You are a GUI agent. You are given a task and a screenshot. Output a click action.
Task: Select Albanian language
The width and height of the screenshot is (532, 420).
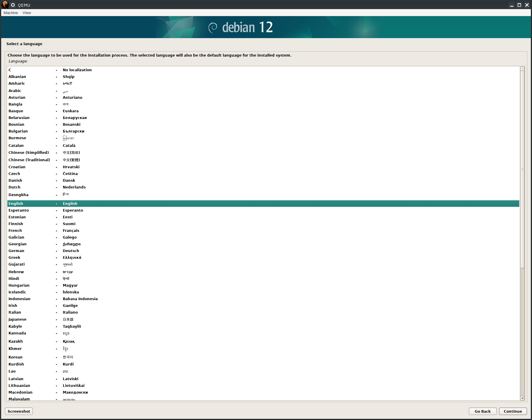263,76
